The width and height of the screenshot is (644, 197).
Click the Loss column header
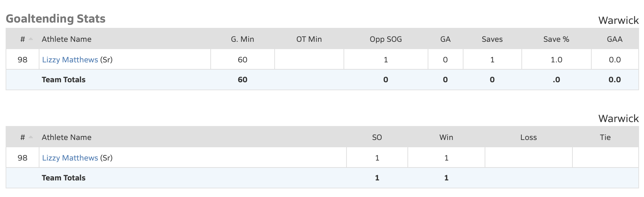pos(528,137)
